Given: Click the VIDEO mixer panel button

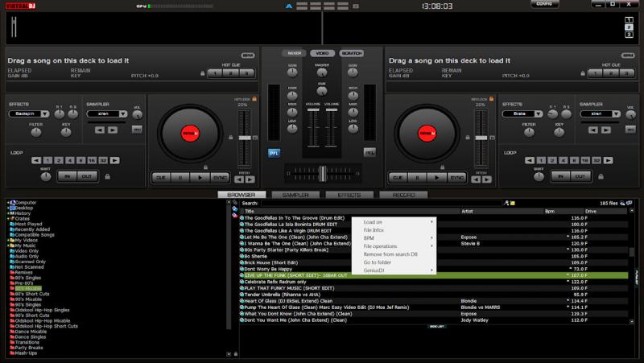Looking at the screenshot, I should tap(322, 53).
